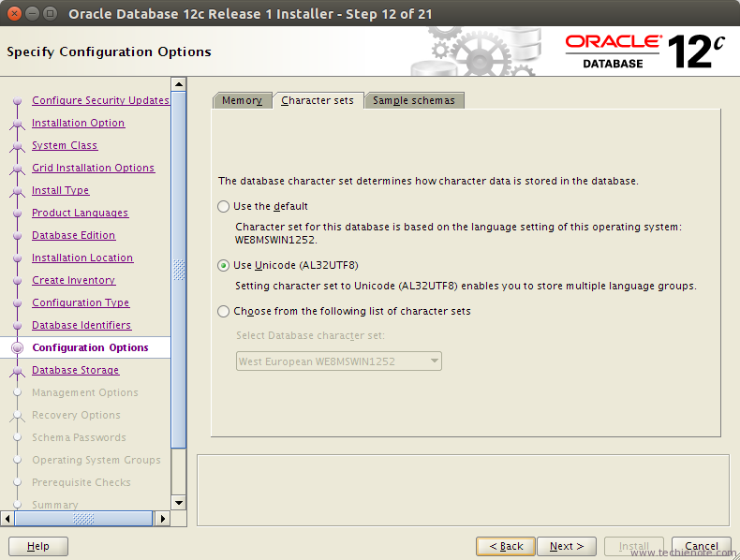Click the sidebar horizontal scroll right arrow

(x=163, y=519)
